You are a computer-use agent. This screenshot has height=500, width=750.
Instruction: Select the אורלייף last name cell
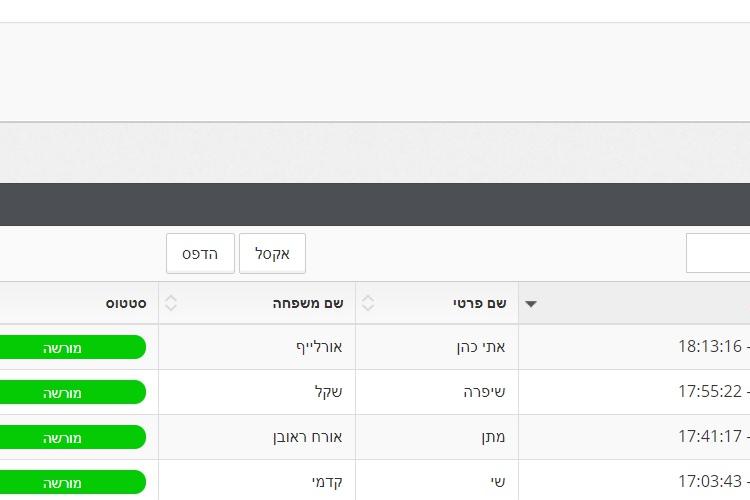257,347
